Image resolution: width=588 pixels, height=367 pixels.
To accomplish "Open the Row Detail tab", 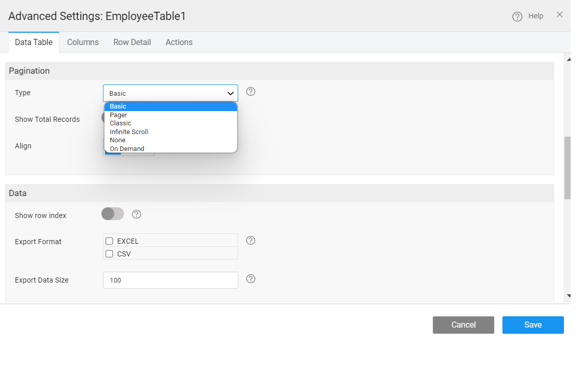I will (x=132, y=42).
